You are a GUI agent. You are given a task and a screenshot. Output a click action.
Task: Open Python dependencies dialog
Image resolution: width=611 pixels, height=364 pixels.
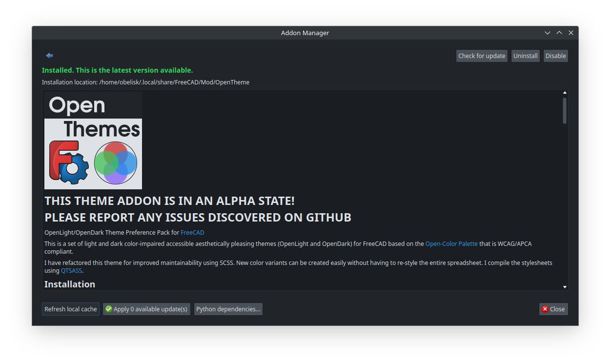(x=228, y=309)
